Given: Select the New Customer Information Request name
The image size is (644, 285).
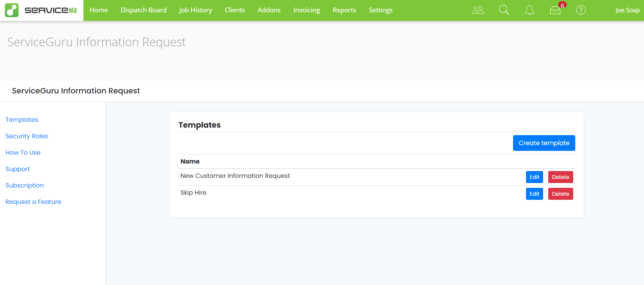Looking at the screenshot, I should tap(235, 176).
